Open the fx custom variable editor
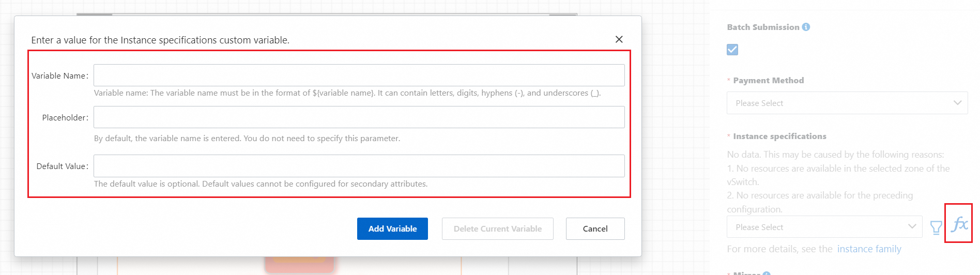Screen dimensions: 980x275 (x=959, y=224)
